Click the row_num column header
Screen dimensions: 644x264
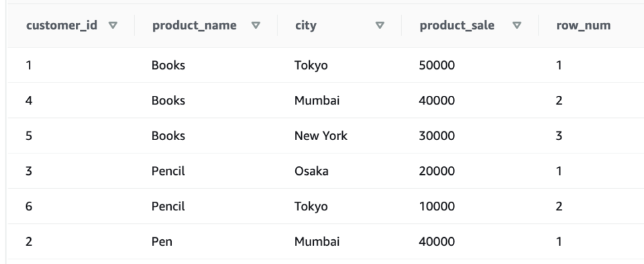583,25
